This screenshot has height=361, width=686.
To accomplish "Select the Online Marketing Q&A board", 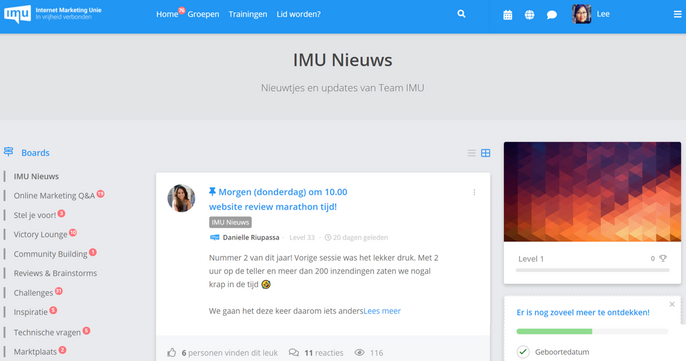I will pyautogui.click(x=54, y=196).
